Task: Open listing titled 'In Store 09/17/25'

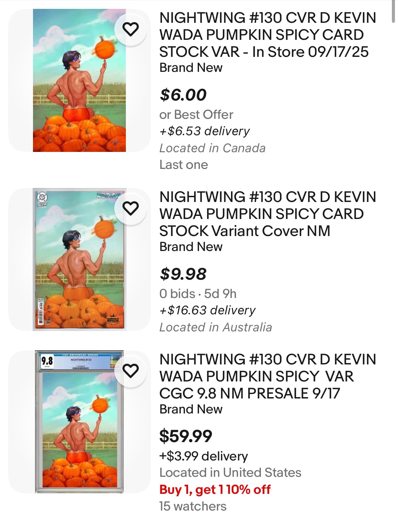Action: [267, 35]
